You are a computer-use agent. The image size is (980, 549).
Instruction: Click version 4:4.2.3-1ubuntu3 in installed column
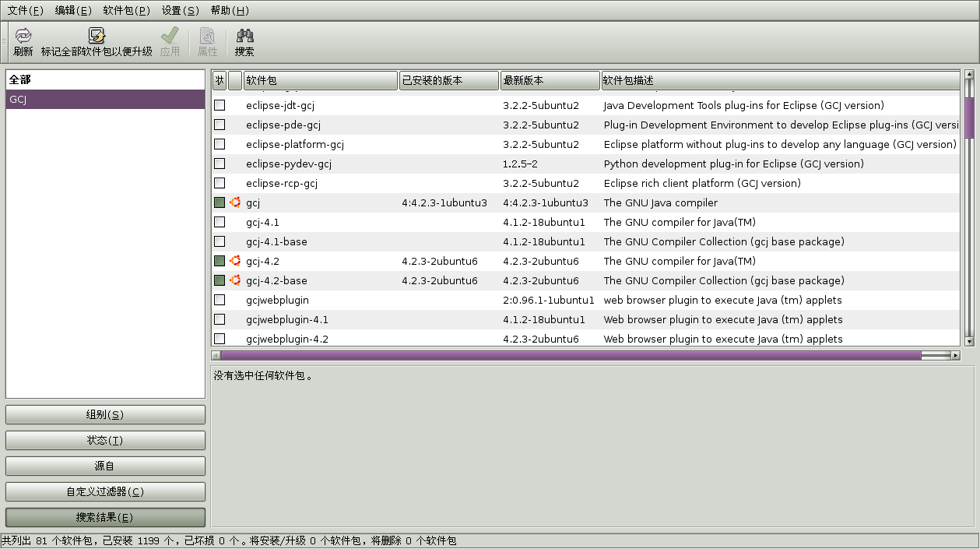(444, 202)
